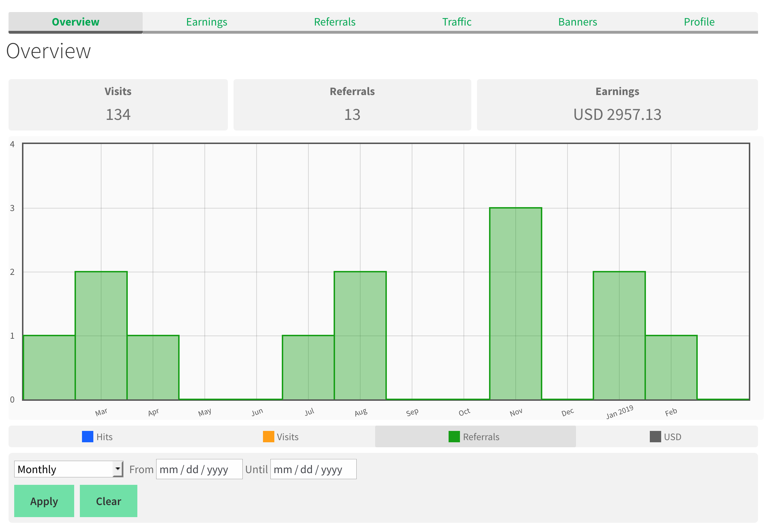Click the Until date input field
768x532 pixels.
[x=313, y=469]
